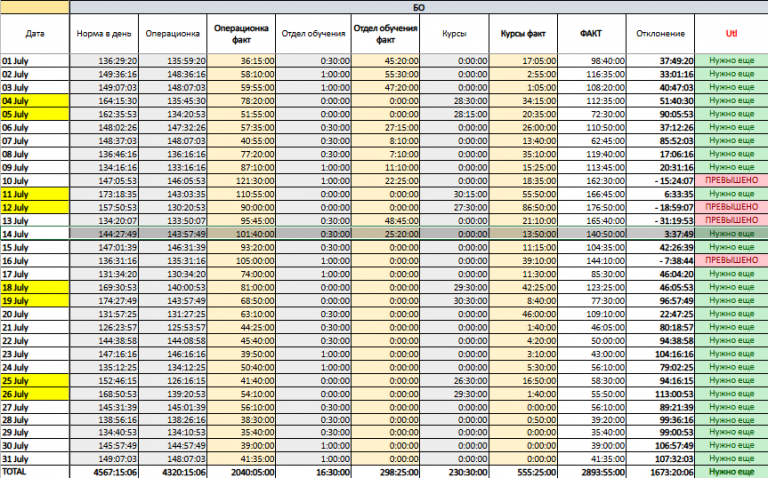Select the Дата column header cell
Screen dimensions: 768x478
[35, 34]
